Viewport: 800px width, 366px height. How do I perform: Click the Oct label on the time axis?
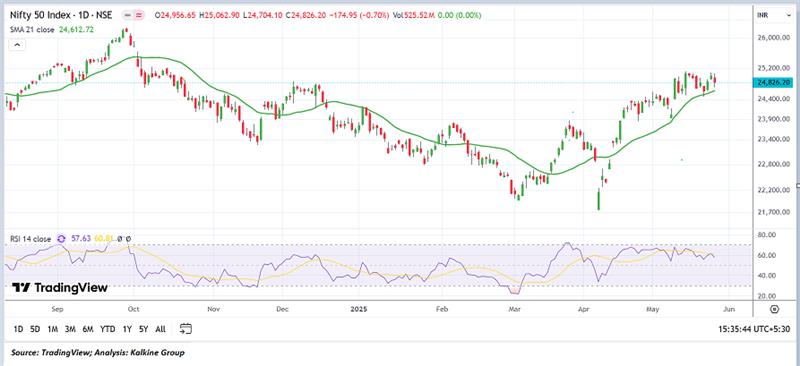tap(134, 309)
